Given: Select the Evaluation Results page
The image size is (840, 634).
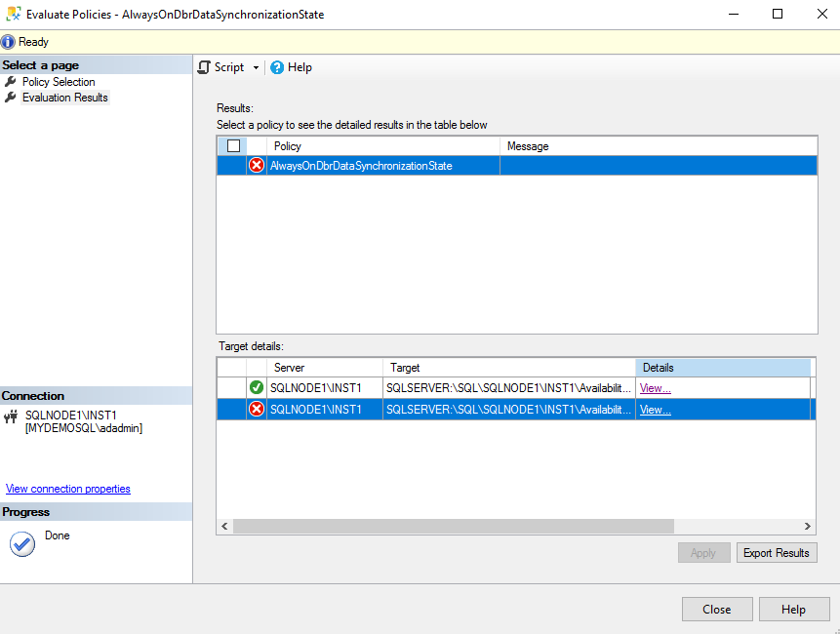Looking at the screenshot, I should [x=65, y=98].
